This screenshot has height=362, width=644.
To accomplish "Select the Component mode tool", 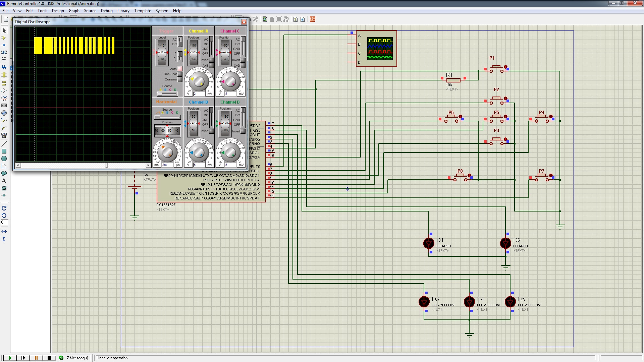I will [4, 38].
